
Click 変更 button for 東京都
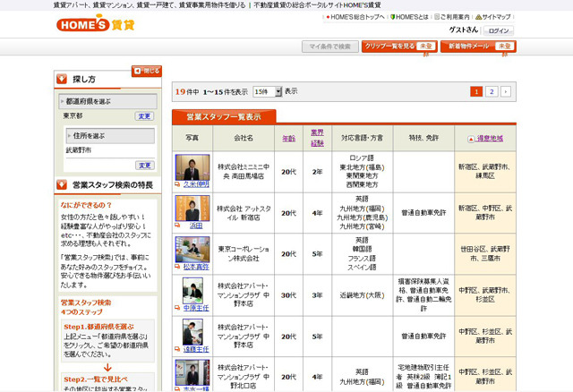pos(144,116)
